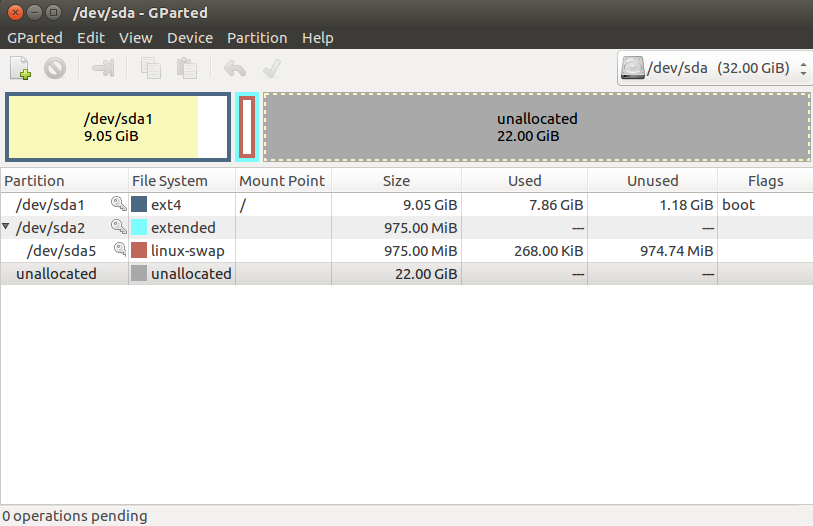Close the GParted window
Image resolution: width=813 pixels, height=526 pixels.
[16, 12]
